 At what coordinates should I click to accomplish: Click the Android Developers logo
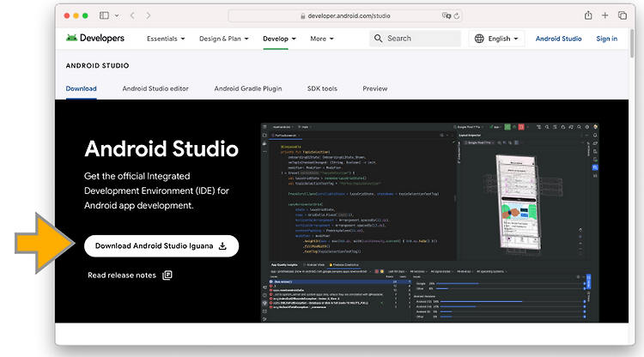click(95, 38)
